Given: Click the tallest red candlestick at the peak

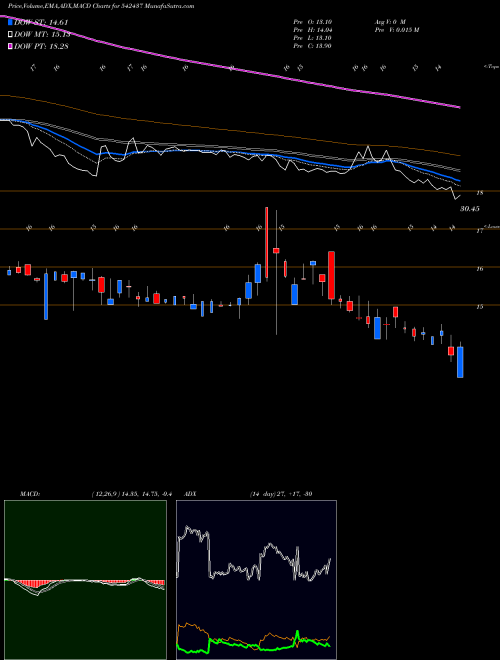Looking at the screenshot, I should 267,243.
